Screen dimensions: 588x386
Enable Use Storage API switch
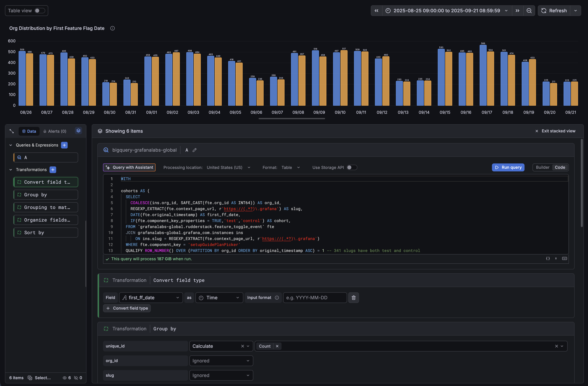tap(352, 167)
